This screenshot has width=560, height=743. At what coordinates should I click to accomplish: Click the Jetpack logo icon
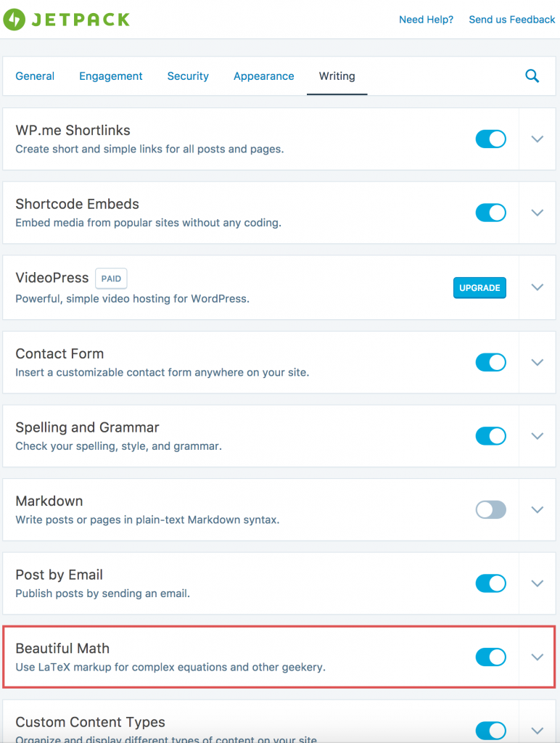pos(13,20)
